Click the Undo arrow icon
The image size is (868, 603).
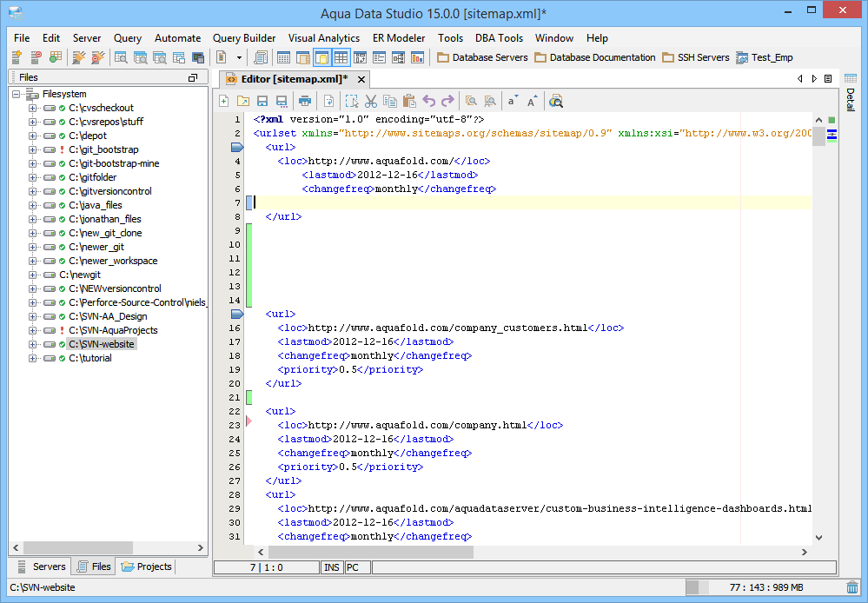tap(429, 101)
